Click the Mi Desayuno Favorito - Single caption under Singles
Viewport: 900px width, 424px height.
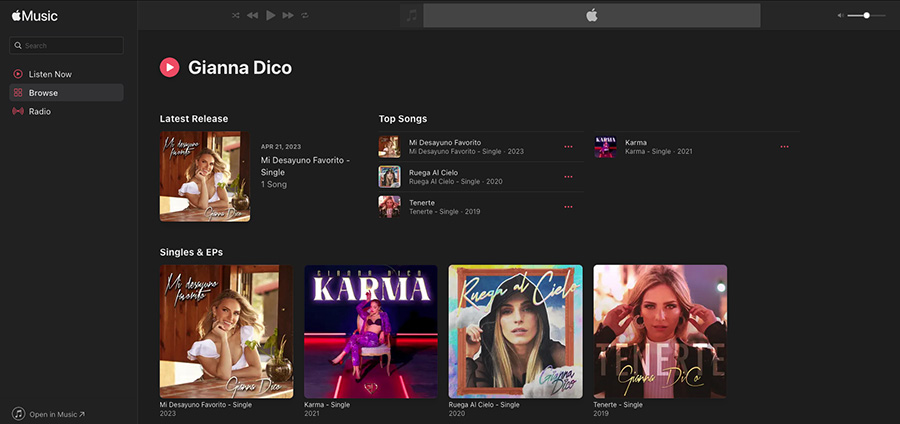[x=205, y=404]
